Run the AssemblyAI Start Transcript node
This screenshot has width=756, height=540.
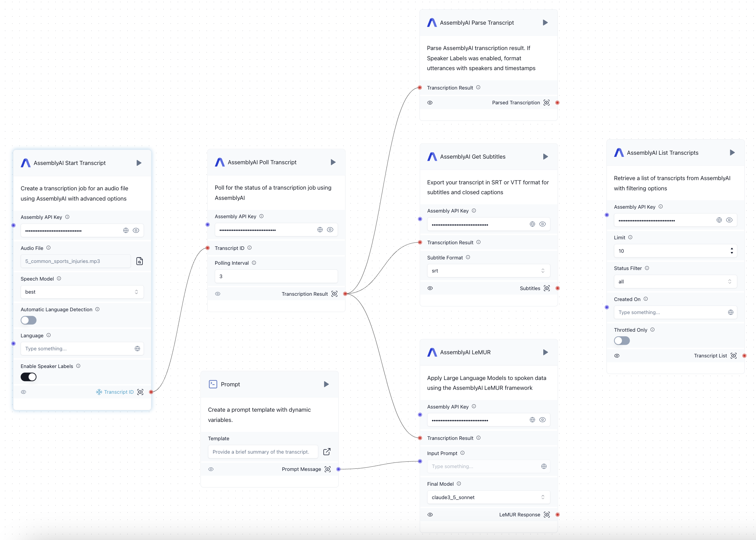click(139, 163)
